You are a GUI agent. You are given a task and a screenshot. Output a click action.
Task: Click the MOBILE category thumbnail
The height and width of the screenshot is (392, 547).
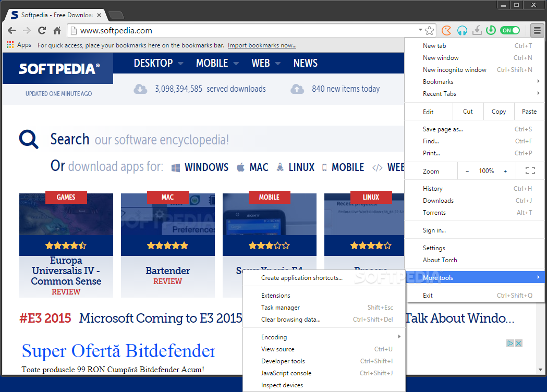point(269,214)
